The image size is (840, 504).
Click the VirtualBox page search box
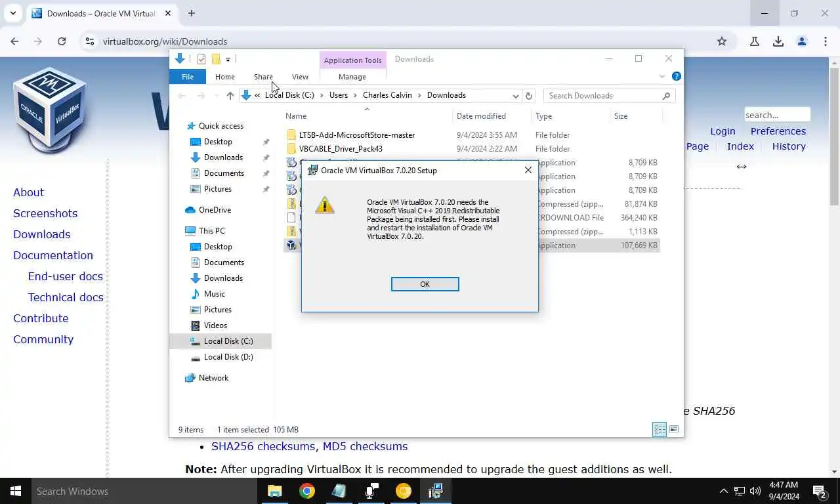[x=777, y=115]
